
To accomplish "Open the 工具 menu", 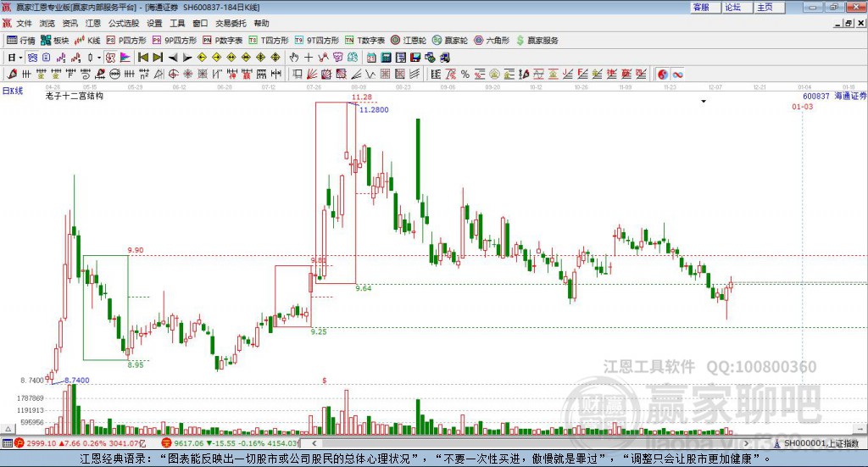I will tap(177, 23).
